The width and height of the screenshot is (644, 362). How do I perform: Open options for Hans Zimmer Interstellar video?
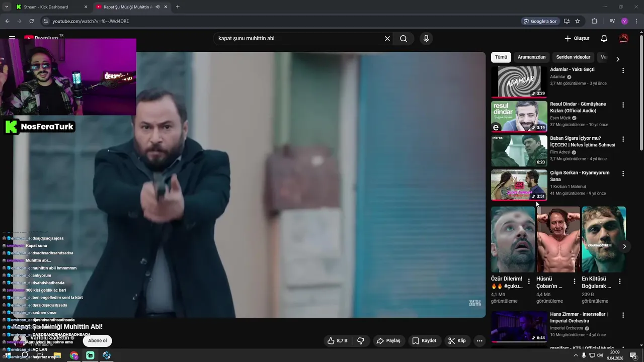pos(623,315)
